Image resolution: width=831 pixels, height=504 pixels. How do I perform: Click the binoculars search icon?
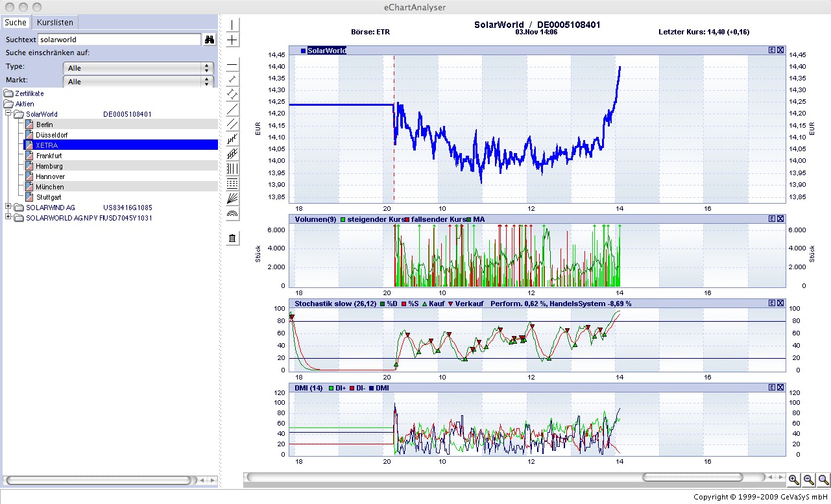(209, 40)
